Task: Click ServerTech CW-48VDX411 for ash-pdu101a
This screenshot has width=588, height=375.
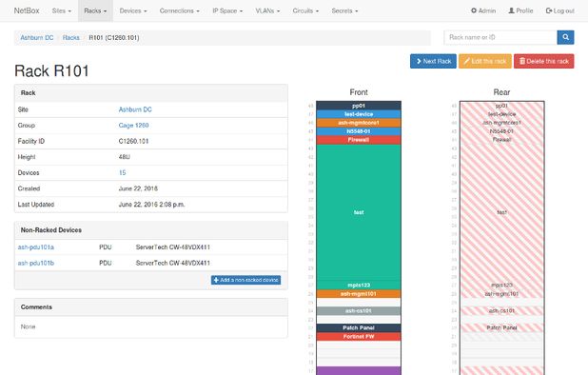Action: (x=173, y=247)
